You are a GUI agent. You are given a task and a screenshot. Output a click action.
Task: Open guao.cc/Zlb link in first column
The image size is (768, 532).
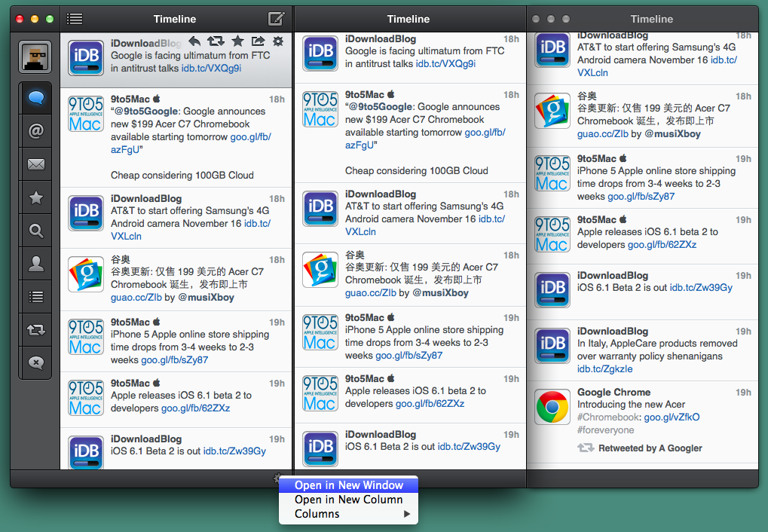136,298
